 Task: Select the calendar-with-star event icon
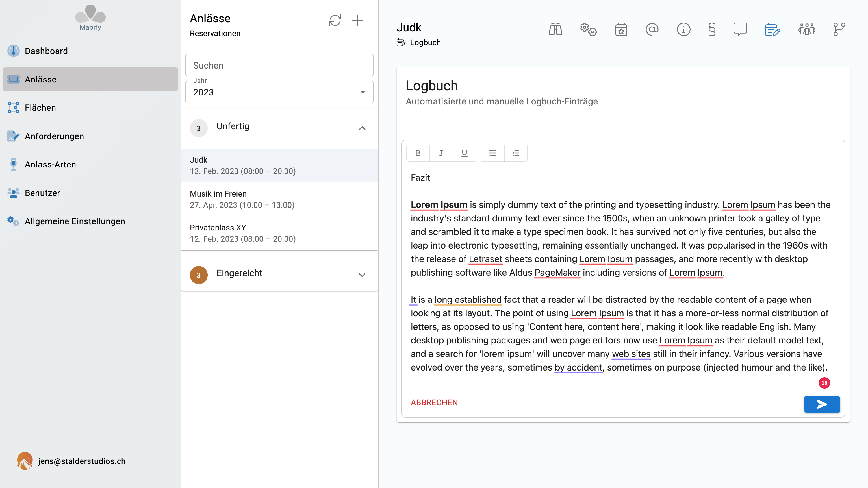[x=621, y=30]
